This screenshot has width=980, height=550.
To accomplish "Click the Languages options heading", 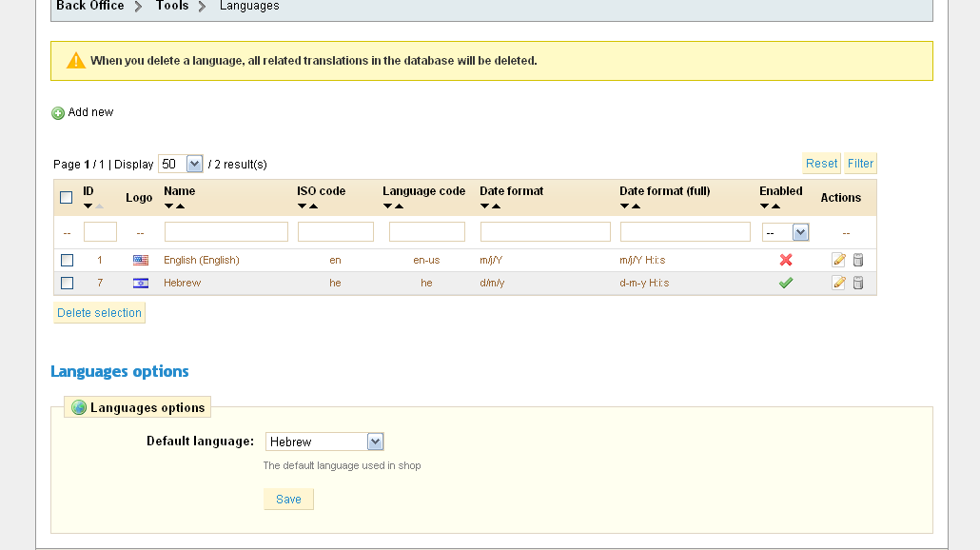I will click(x=119, y=371).
